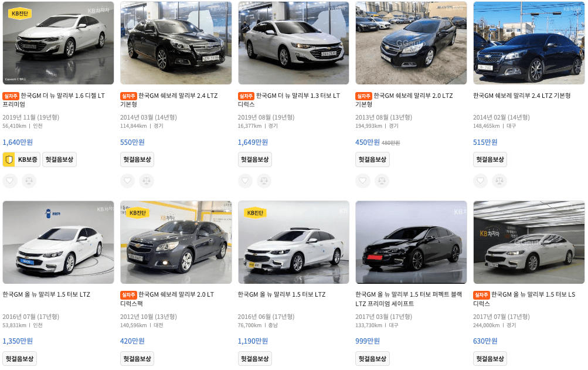Toggle heart favorite for 450만원 listing
This screenshot has width=588, height=370.
click(363, 181)
